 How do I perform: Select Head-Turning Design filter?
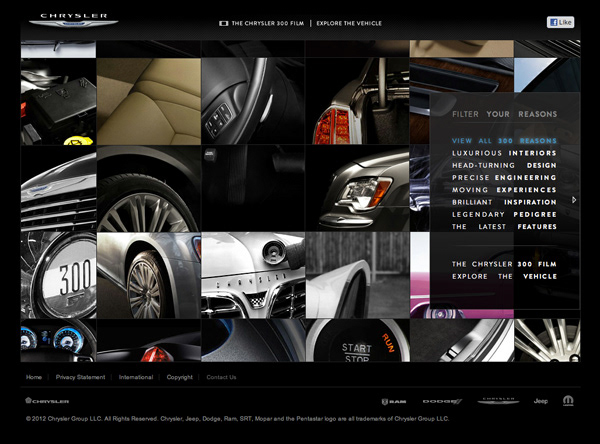click(504, 165)
